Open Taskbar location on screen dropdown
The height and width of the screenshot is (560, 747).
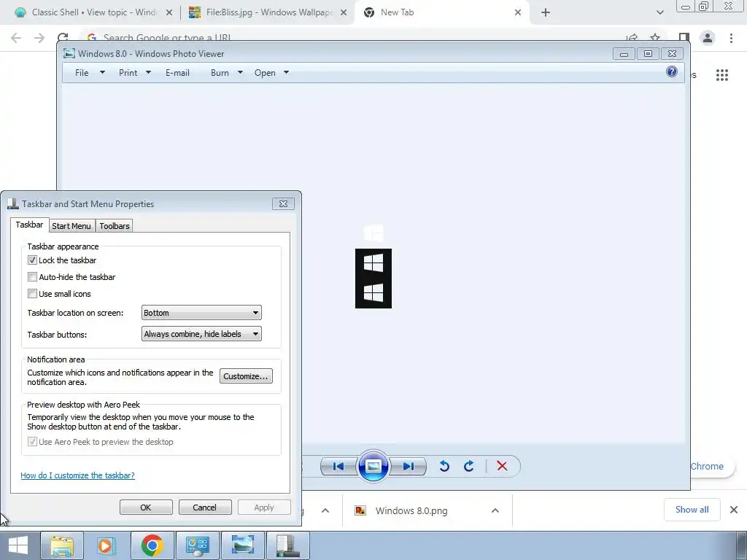[201, 313]
